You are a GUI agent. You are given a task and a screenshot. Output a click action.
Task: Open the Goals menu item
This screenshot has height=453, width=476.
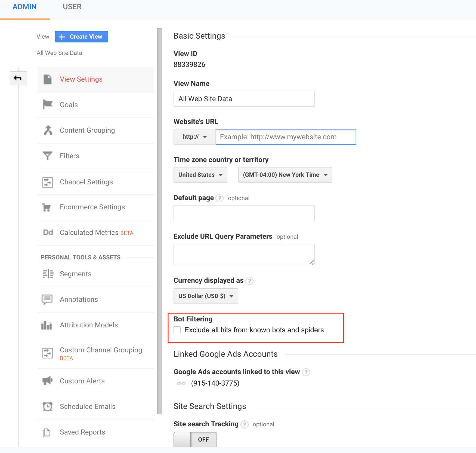(x=96, y=105)
